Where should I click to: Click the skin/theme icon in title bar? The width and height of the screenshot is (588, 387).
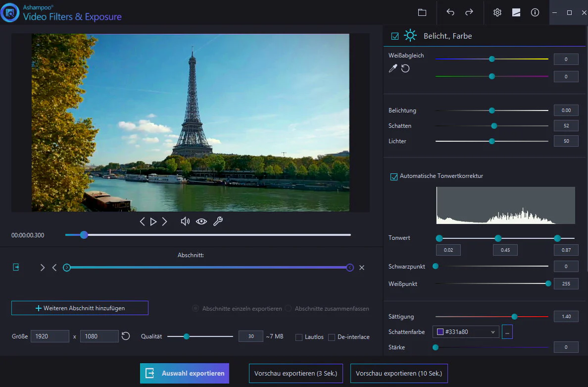(x=516, y=12)
